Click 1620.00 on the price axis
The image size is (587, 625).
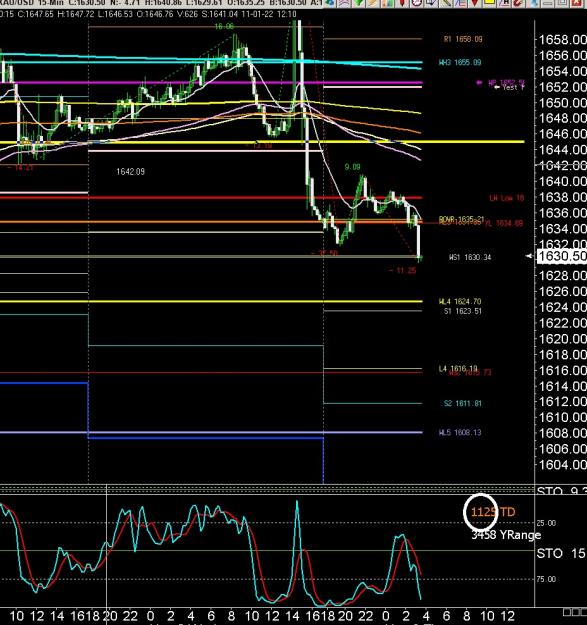[562, 339]
